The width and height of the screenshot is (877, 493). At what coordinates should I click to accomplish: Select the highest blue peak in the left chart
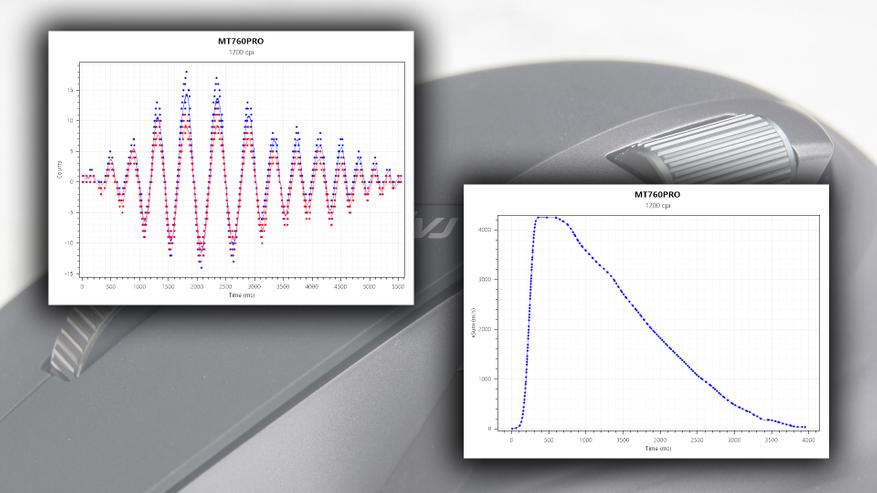pos(186,72)
